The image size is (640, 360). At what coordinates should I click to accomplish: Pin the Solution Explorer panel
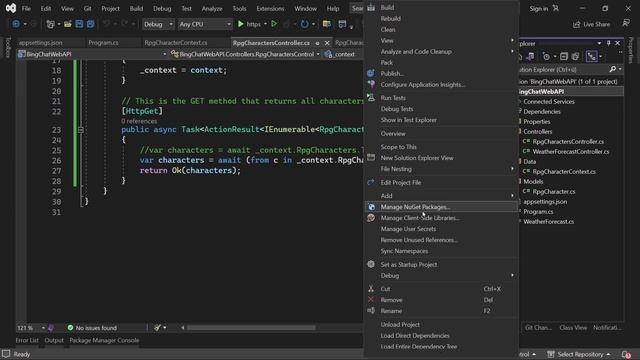click(608, 43)
